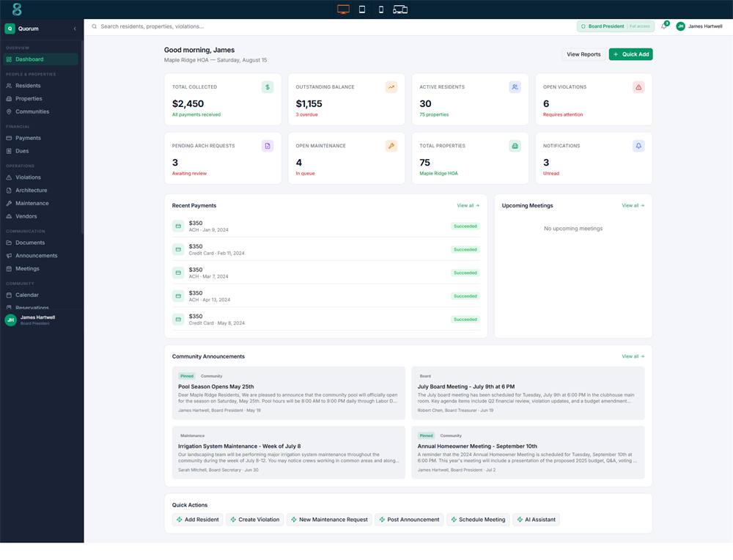Navigate to Payments in the sidebar

pos(40,138)
